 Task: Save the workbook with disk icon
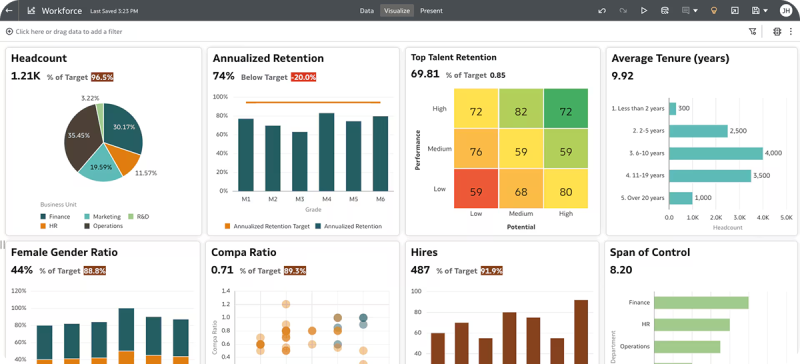tap(756, 11)
